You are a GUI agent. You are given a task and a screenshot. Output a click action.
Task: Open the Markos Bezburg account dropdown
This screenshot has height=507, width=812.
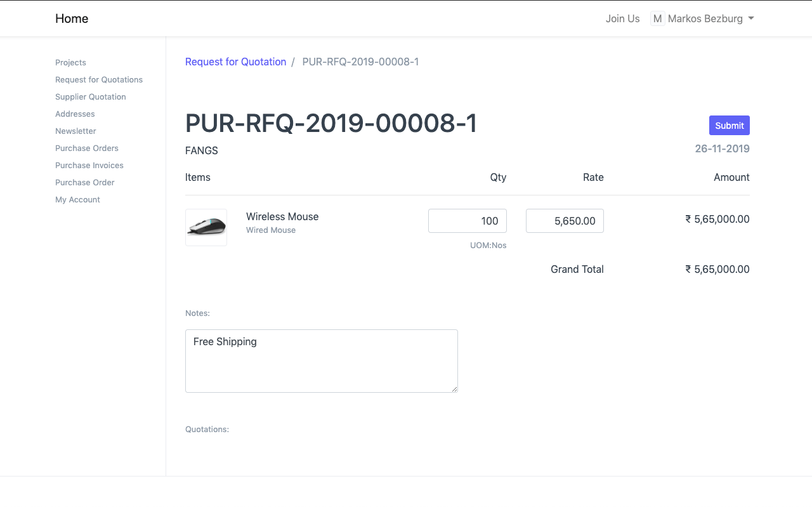[x=705, y=18]
